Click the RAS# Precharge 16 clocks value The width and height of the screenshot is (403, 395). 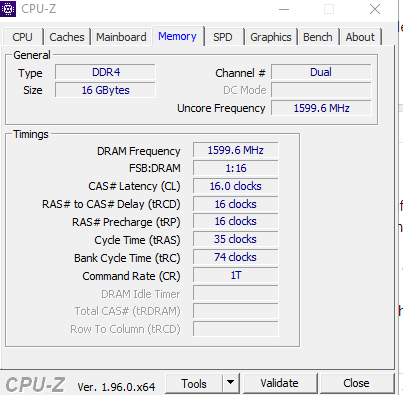[x=236, y=221]
